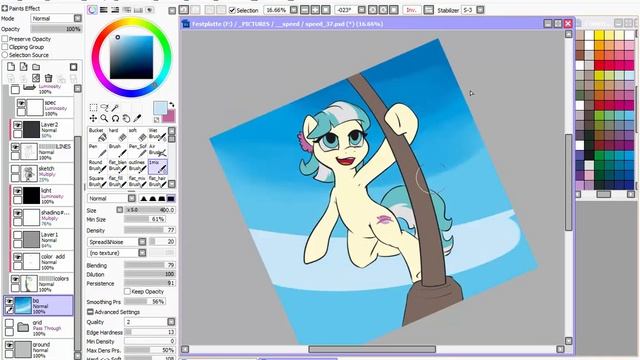640x360 pixels.
Task: Select the Lasso tool
Action: (104, 107)
